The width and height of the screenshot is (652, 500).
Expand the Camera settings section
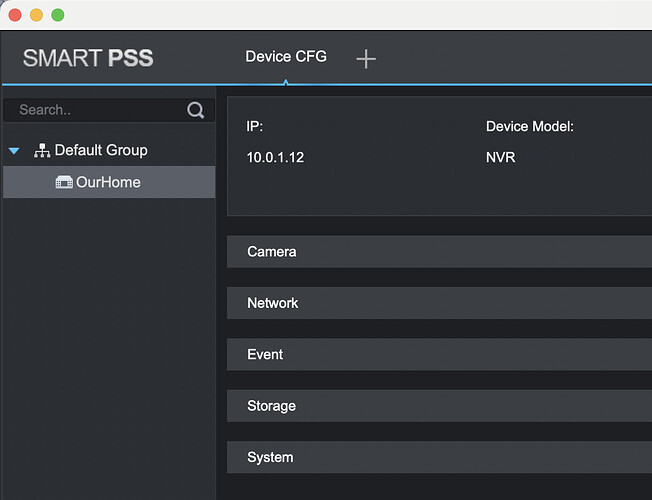point(439,252)
